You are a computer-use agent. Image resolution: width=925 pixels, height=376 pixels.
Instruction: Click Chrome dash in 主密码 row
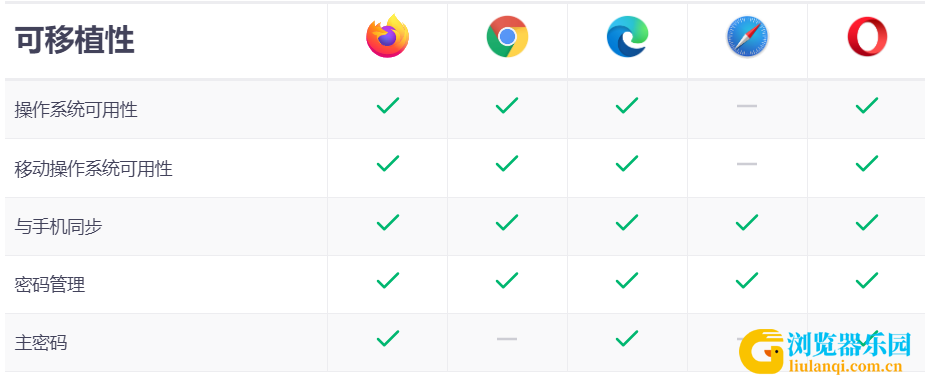pos(507,339)
